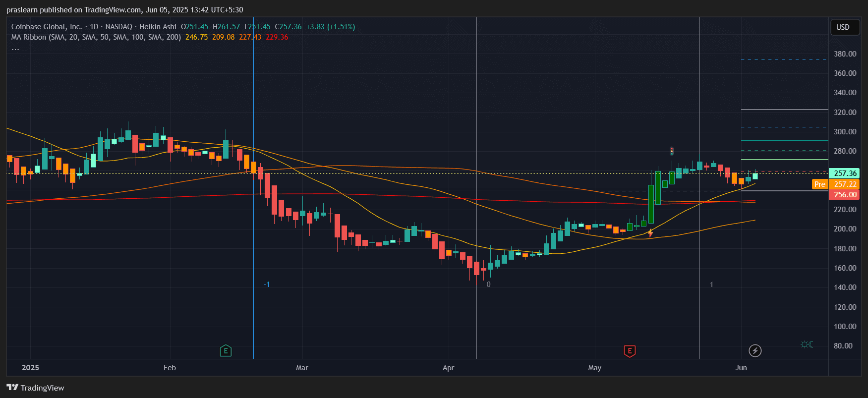Click the lightning bolt icon near Jun
The height and width of the screenshot is (398, 868).
pos(755,351)
